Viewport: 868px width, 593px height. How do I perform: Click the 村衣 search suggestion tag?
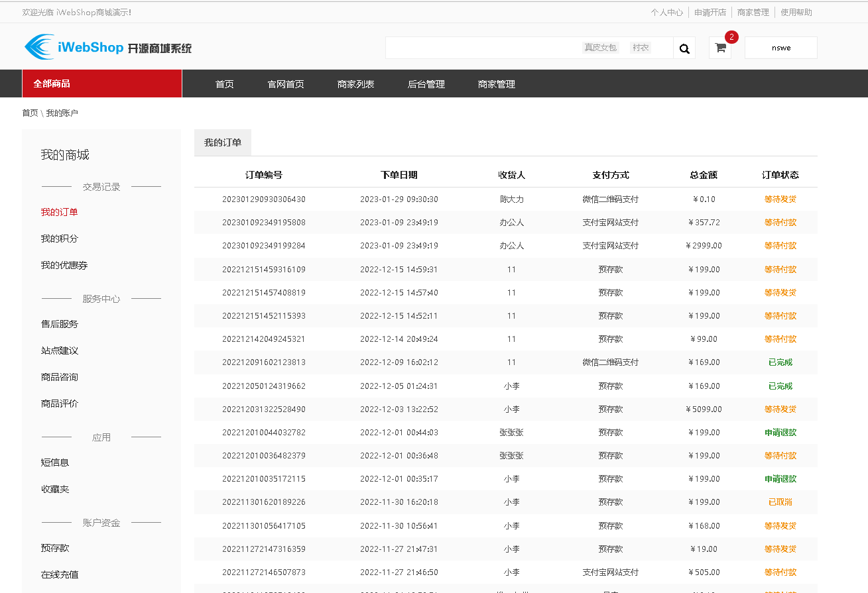(x=641, y=48)
